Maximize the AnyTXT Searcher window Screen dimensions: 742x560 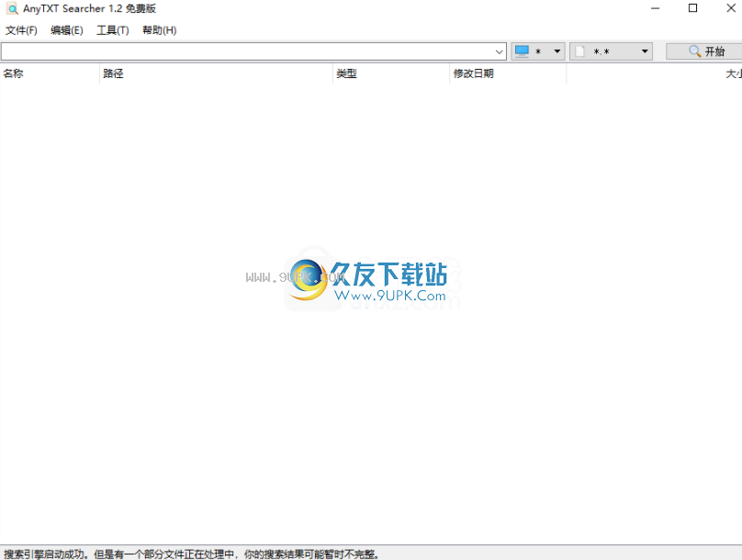[692, 8]
